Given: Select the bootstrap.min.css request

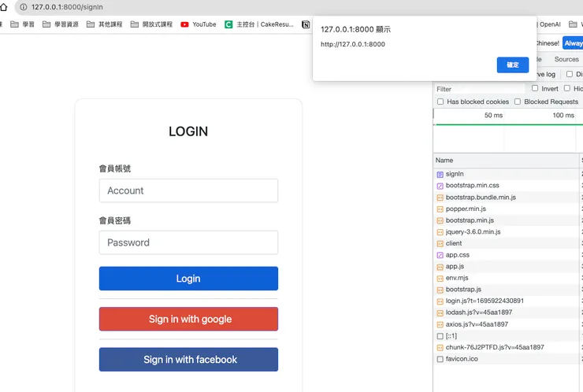Looking at the screenshot, I should pos(506,186).
